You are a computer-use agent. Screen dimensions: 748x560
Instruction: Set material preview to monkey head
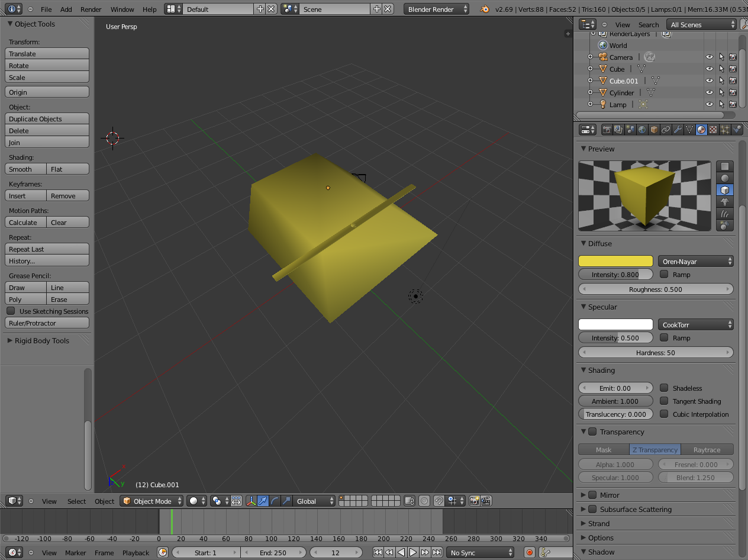pos(725,202)
